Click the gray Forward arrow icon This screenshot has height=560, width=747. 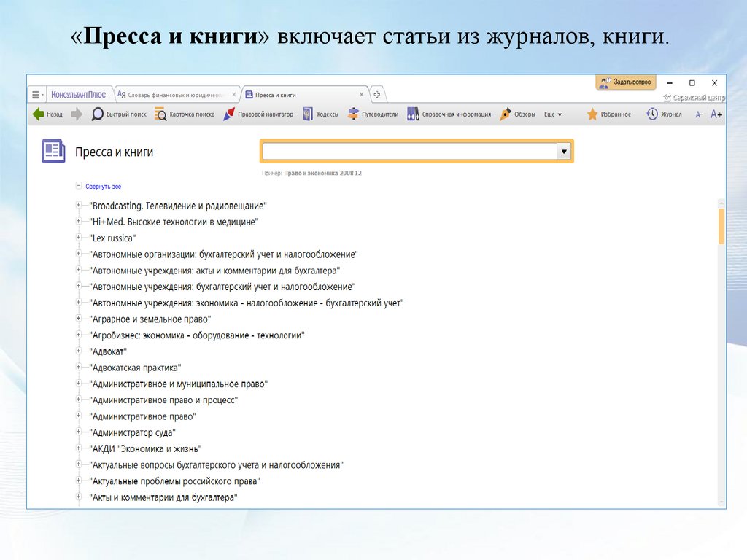[76, 114]
